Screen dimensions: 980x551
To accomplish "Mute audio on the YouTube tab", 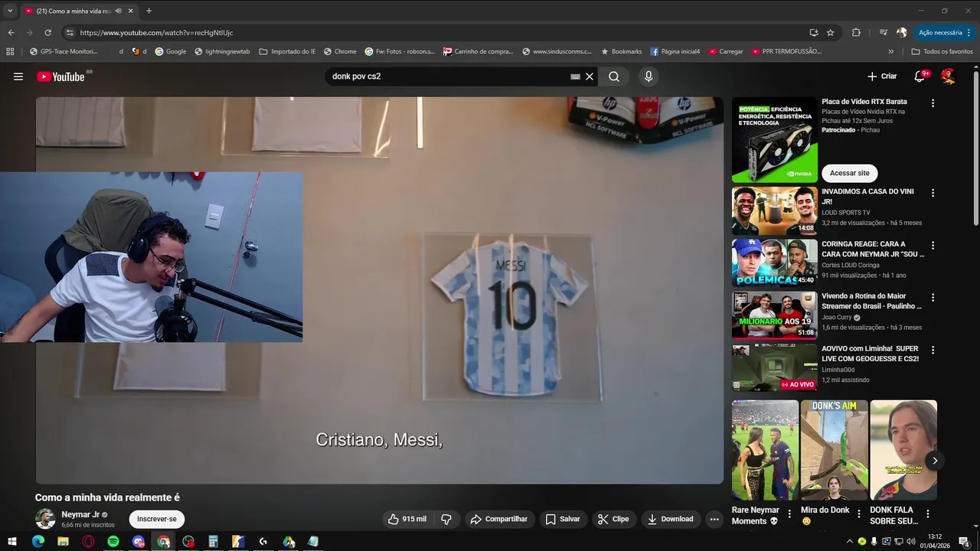I will pyautogui.click(x=118, y=11).
